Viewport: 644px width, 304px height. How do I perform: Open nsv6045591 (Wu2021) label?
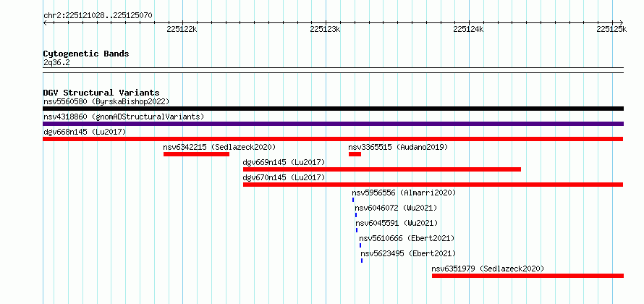pos(397,223)
